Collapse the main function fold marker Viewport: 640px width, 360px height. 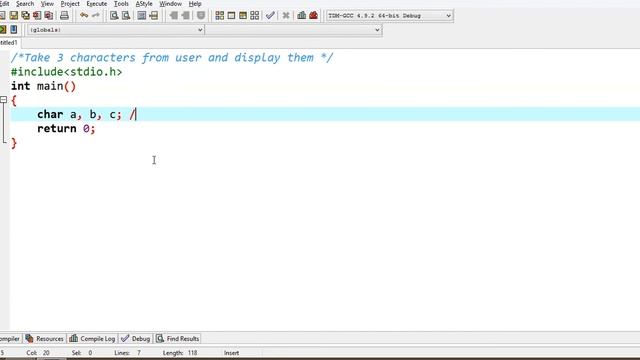coord(4,100)
